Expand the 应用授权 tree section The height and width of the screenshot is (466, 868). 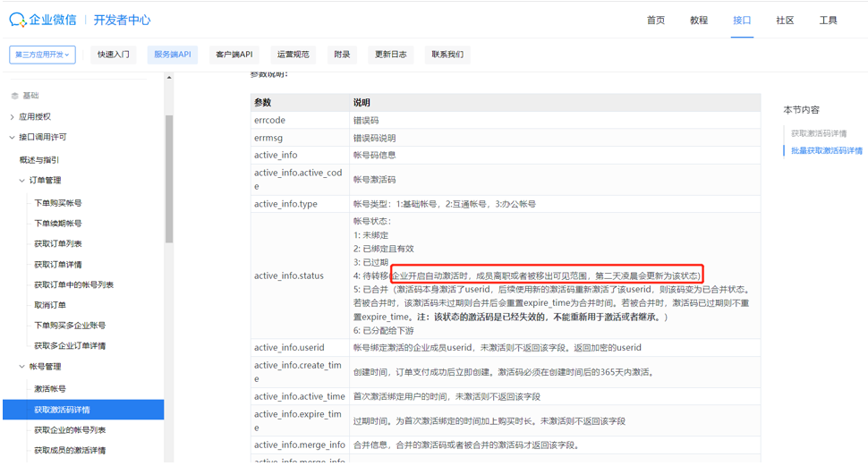pos(12,117)
